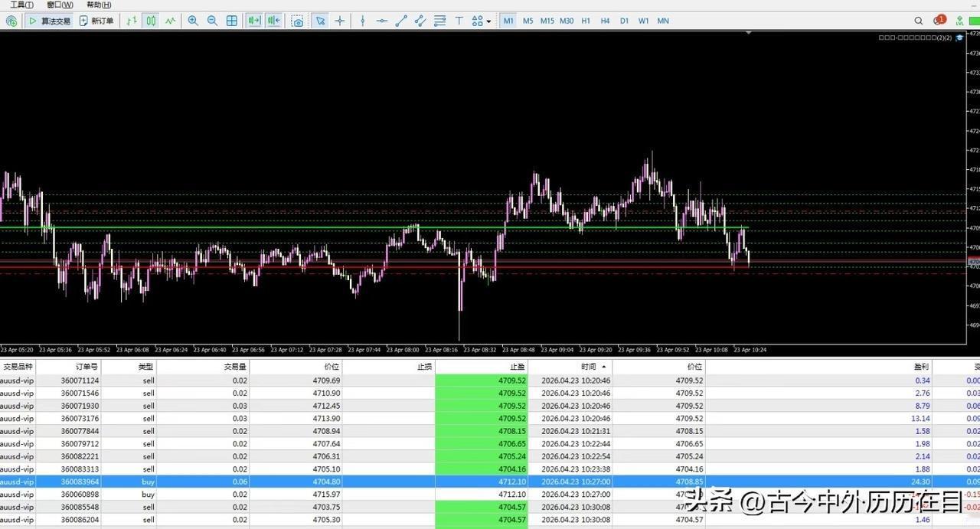This screenshot has width=980, height=529.
Task: Select the M15 timeframe
Action: pos(547,21)
